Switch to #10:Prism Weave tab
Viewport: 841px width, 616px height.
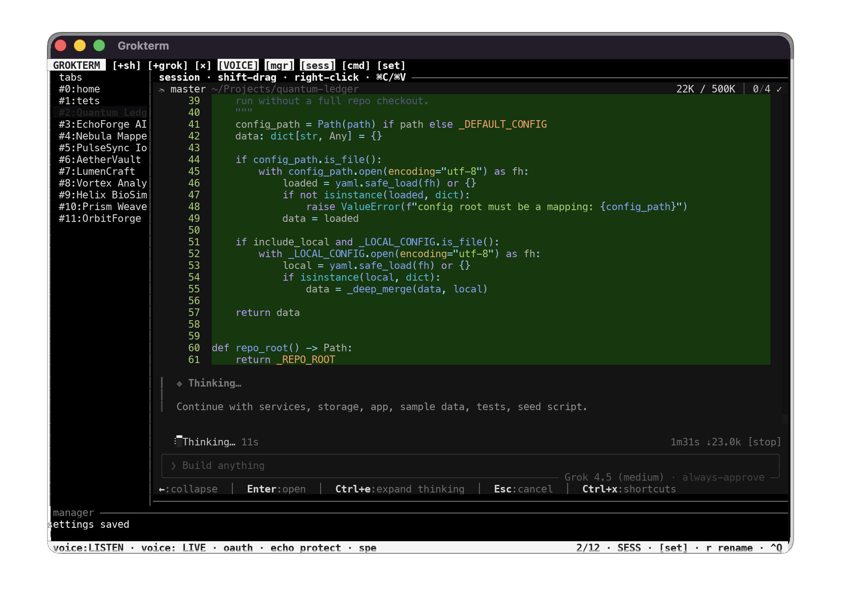pyautogui.click(x=103, y=207)
